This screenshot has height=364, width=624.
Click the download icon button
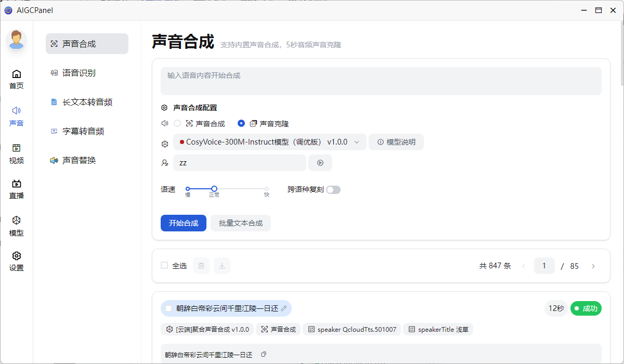(x=222, y=266)
